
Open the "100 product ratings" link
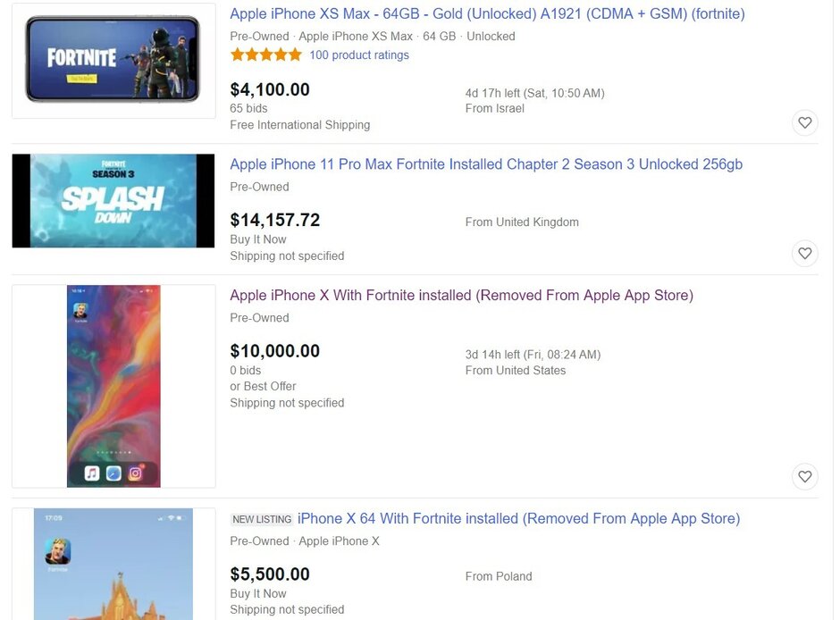pos(359,54)
